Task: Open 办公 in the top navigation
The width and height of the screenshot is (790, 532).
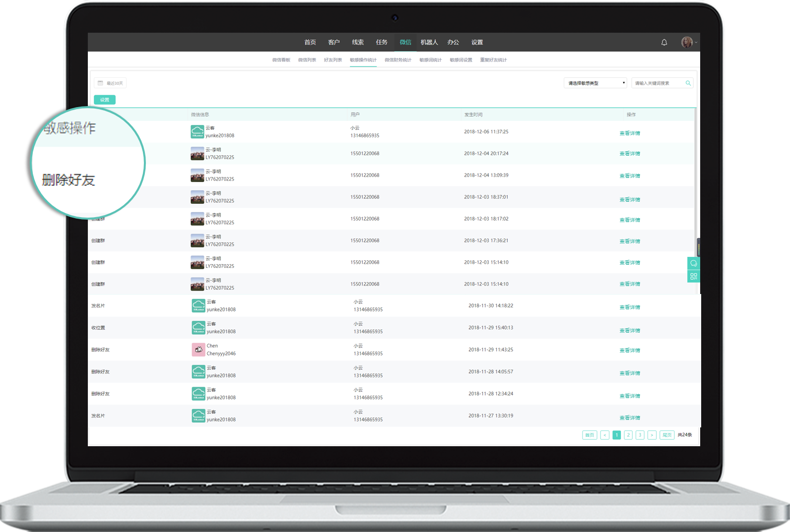Action: (453, 43)
